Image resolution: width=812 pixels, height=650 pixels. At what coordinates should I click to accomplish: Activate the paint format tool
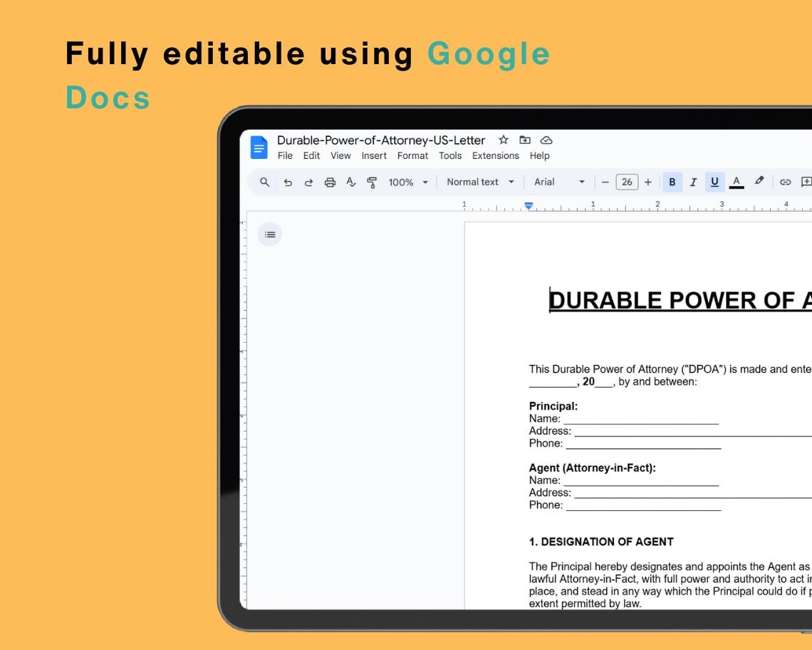372,182
